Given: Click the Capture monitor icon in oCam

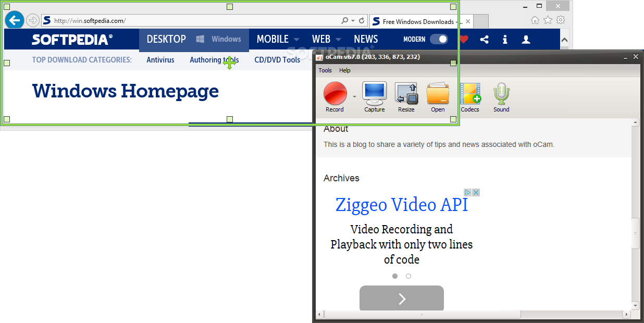Looking at the screenshot, I should pyautogui.click(x=374, y=94).
